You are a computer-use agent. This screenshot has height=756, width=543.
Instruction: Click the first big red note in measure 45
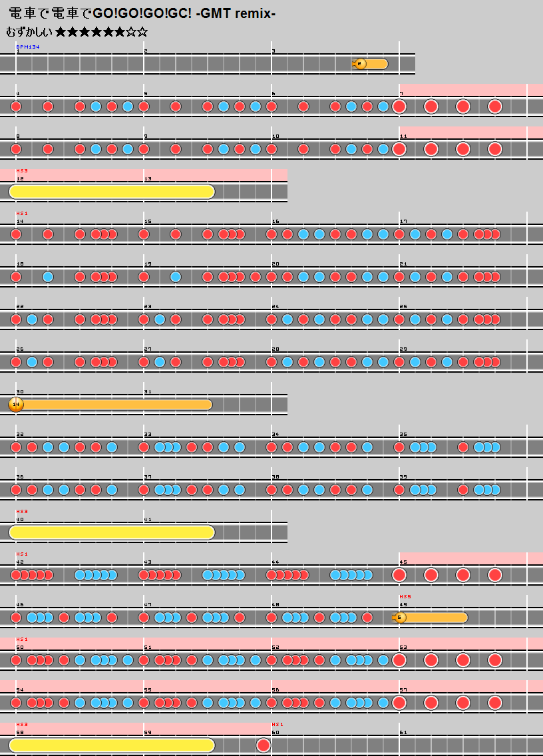(399, 575)
